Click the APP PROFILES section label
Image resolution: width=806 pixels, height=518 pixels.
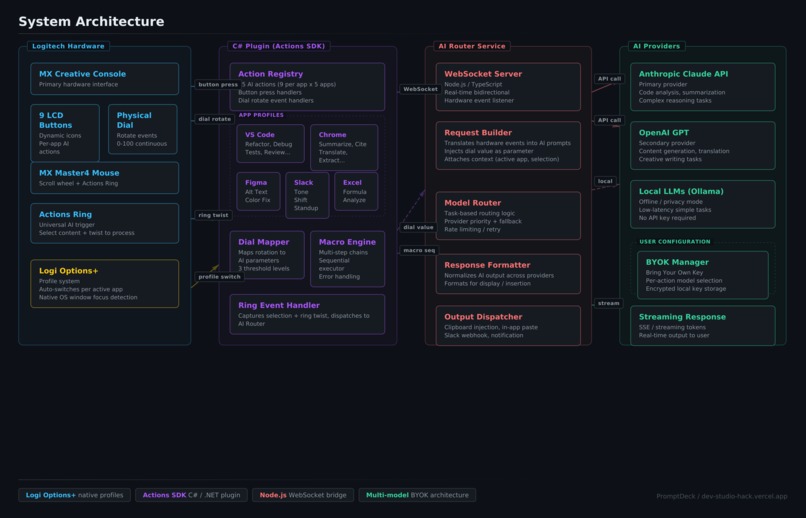[x=261, y=115]
